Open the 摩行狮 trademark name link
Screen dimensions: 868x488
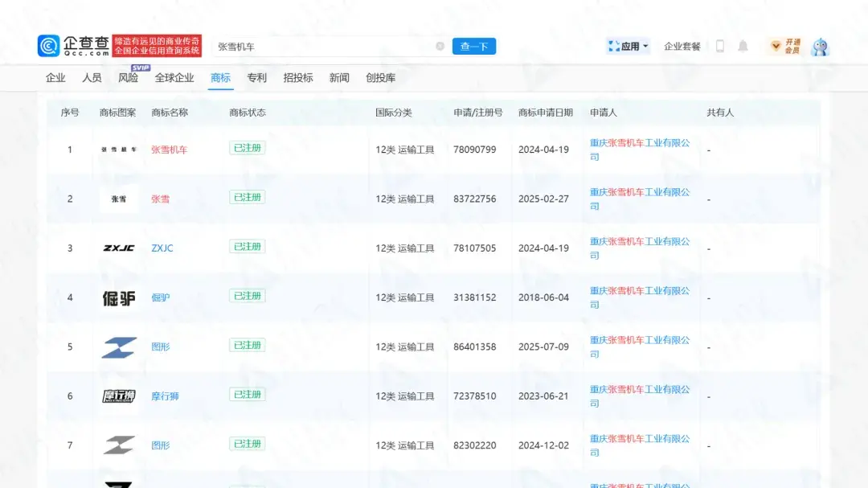point(165,396)
